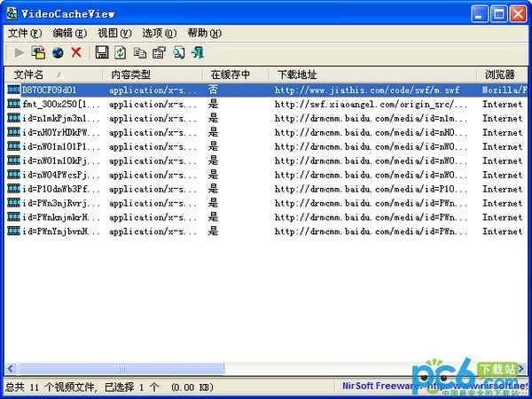This screenshot has height=399, width=532.
Task: Select file name id=nW01n10kPj...
Action: point(61,160)
